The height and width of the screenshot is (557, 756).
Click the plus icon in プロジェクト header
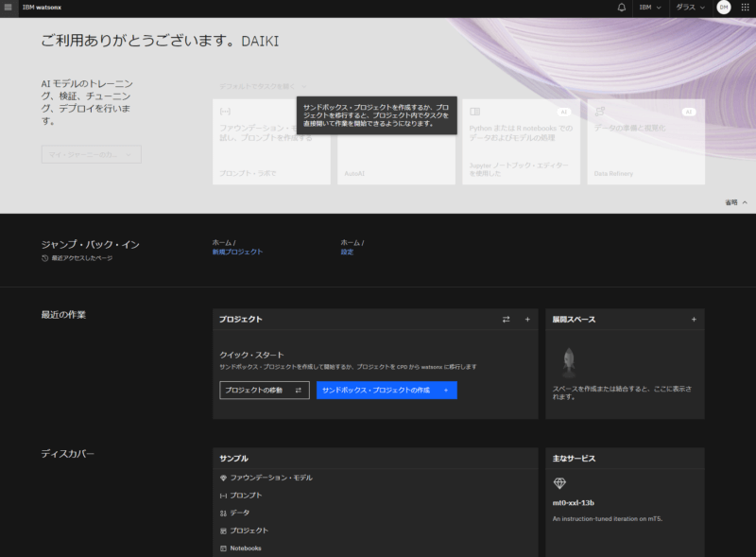[527, 320]
